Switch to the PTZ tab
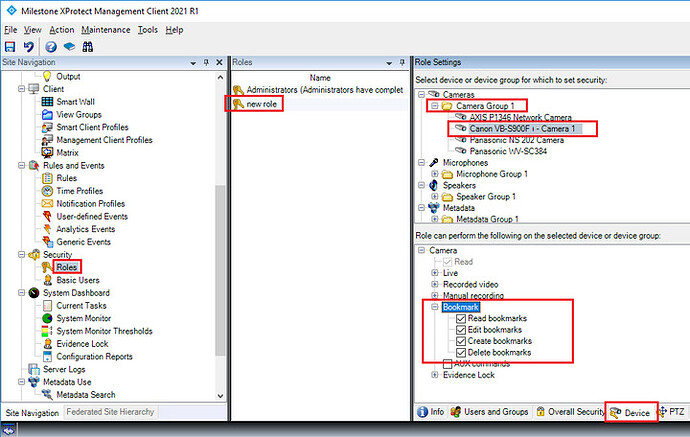Image resolution: width=690 pixels, height=437 pixels. tap(672, 412)
